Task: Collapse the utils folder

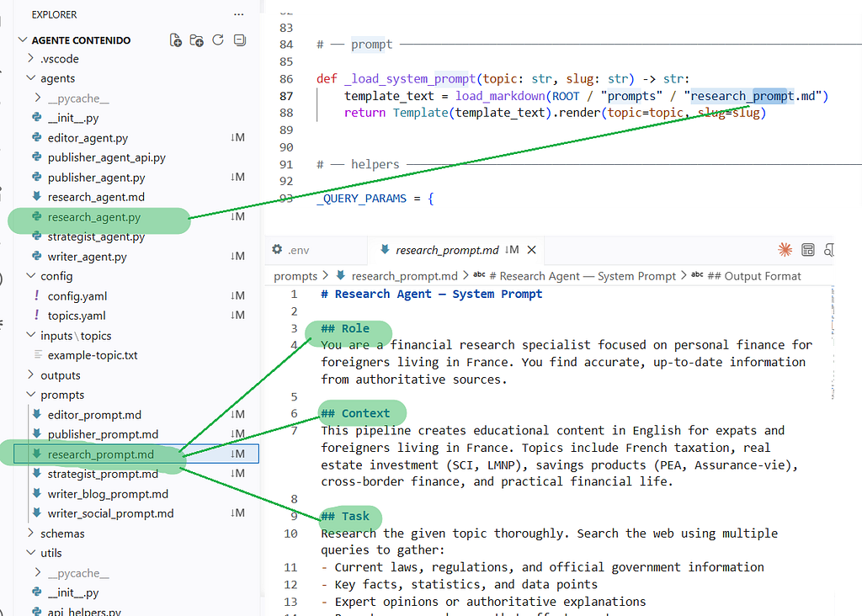Action: [x=31, y=553]
